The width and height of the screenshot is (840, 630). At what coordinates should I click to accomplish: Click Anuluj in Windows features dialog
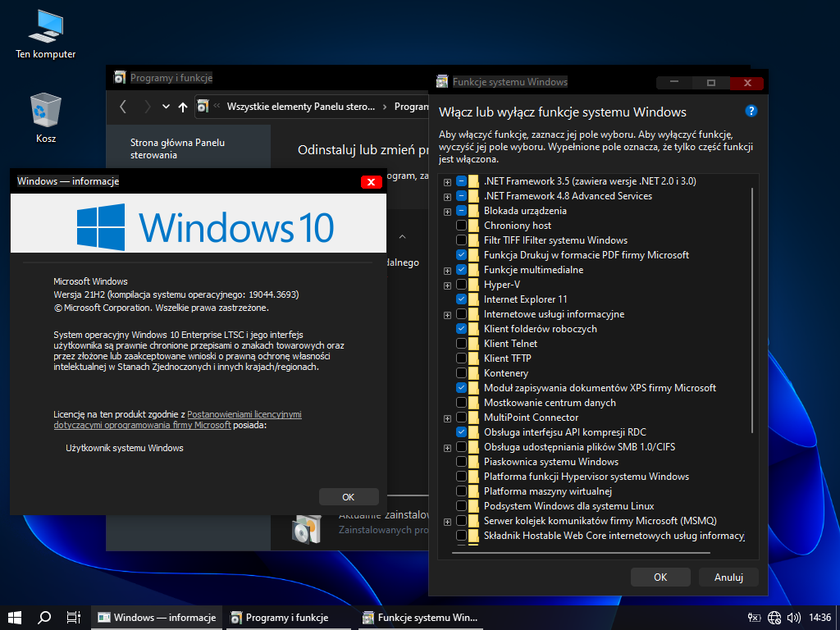728,577
